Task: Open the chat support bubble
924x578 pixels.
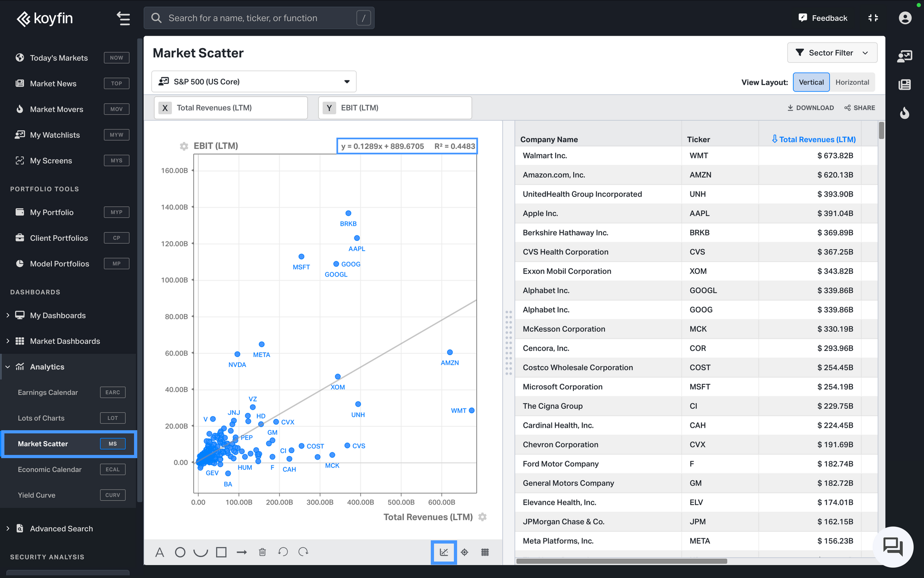Action: tap(893, 547)
